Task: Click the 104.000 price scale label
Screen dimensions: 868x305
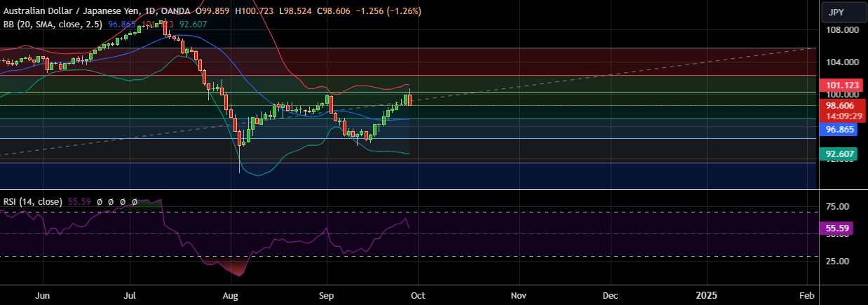Action: pos(842,62)
